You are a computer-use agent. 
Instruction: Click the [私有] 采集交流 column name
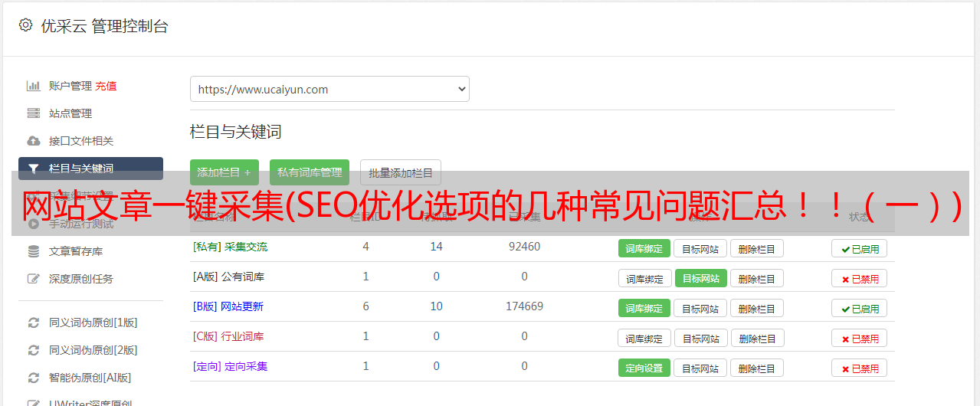click(x=230, y=247)
